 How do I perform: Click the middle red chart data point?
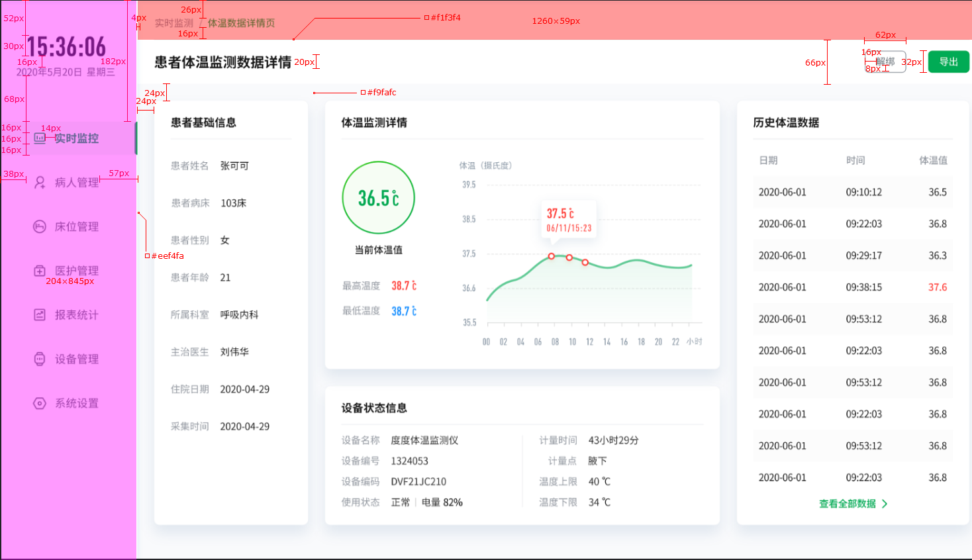569,257
